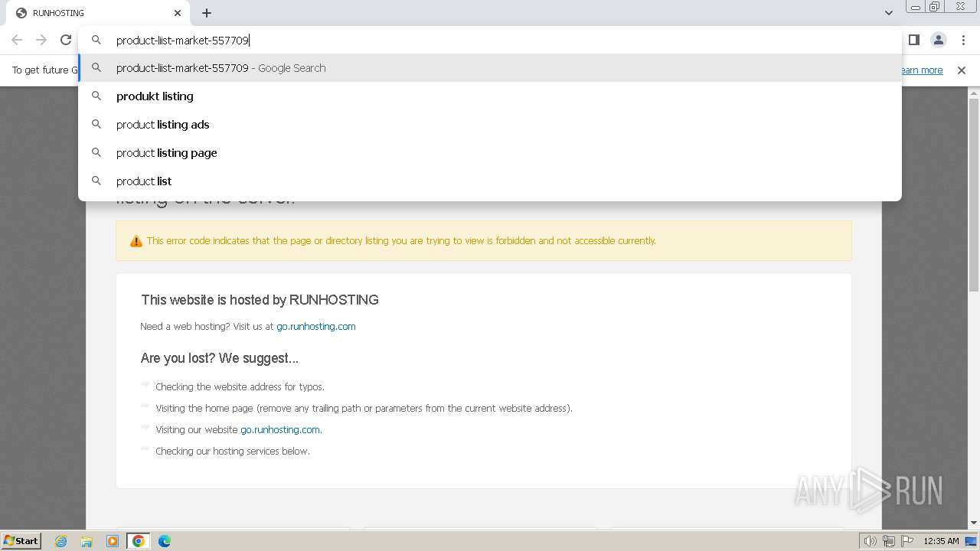
Task: Open the network tray icon
Action: (889, 541)
